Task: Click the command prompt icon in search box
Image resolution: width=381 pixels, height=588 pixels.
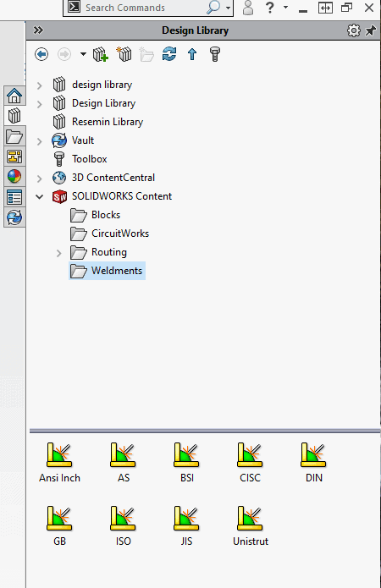Action: click(x=75, y=7)
